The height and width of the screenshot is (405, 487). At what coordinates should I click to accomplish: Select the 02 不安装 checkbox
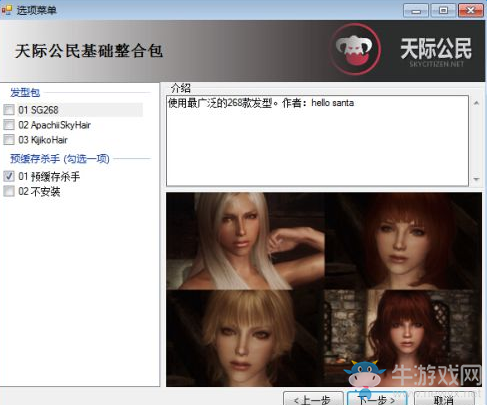(x=9, y=191)
